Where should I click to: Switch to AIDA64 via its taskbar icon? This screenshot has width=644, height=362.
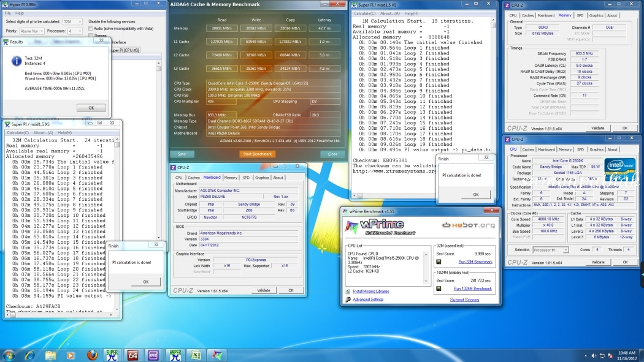pos(132,355)
